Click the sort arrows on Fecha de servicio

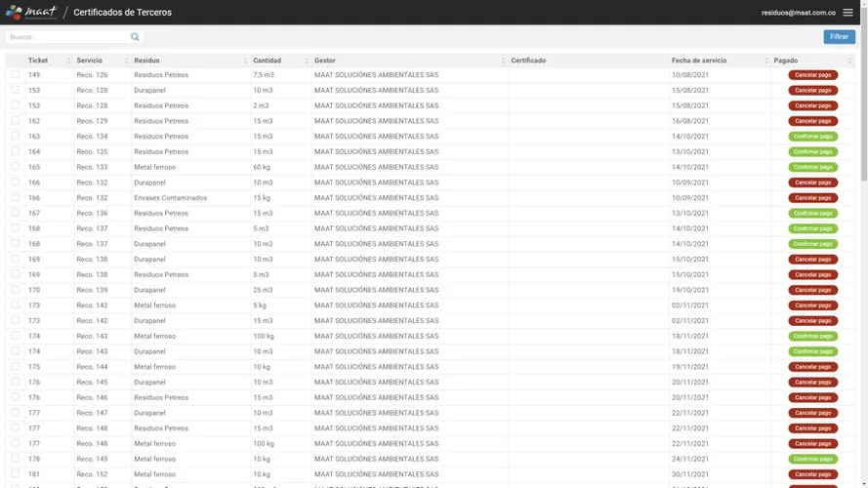coord(764,61)
